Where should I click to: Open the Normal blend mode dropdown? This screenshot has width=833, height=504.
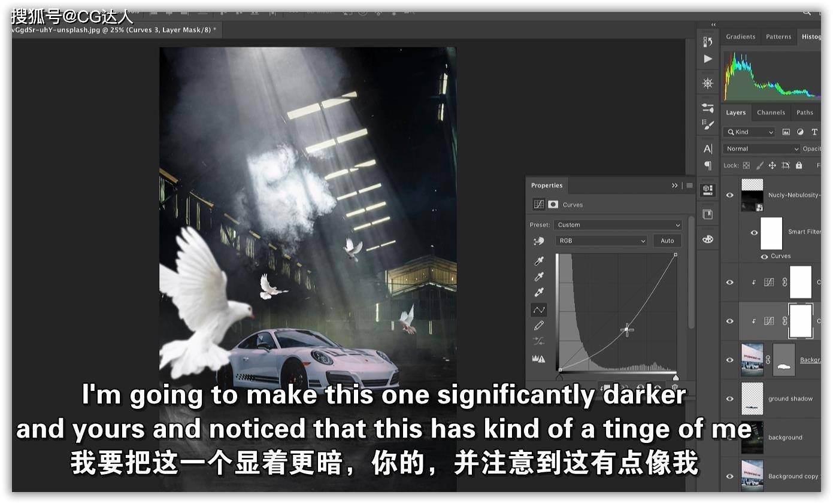click(x=761, y=148)
